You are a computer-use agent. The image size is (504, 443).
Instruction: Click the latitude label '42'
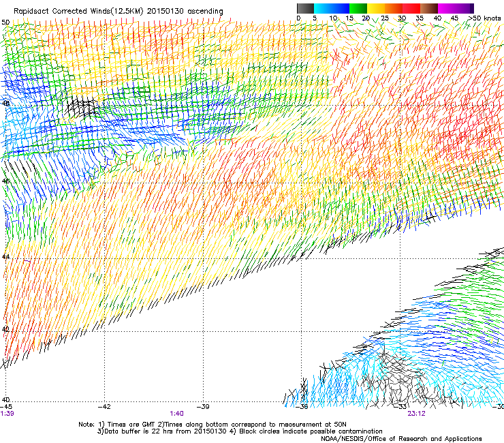[x=5, y=329]
